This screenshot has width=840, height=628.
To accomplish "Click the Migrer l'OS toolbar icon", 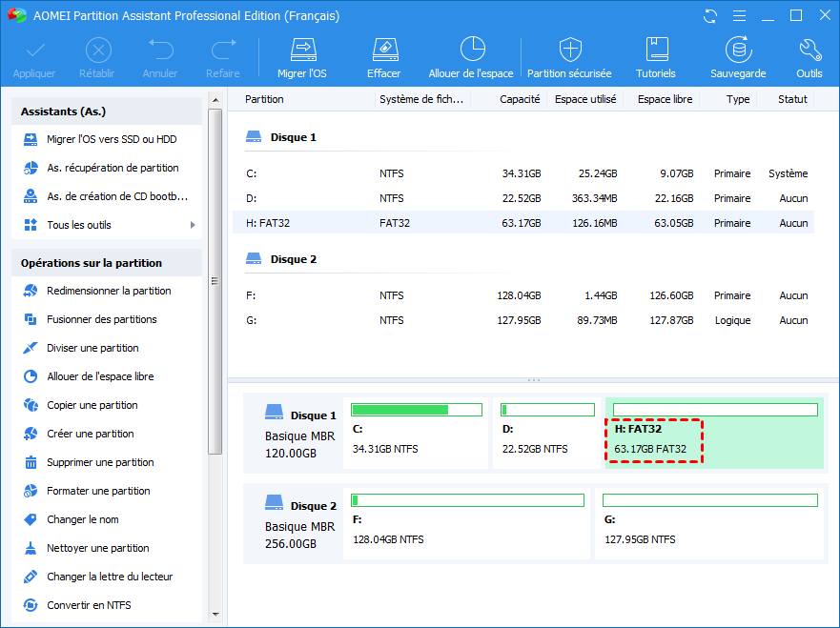I will (x=302, y=51).
